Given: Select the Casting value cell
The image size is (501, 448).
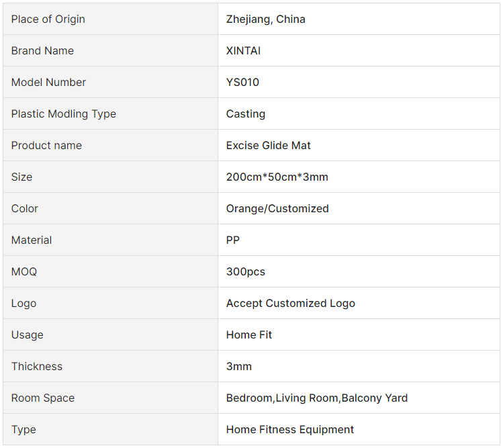Looking at the screenshot, I should pyautogui.click(x=359, y=114).
